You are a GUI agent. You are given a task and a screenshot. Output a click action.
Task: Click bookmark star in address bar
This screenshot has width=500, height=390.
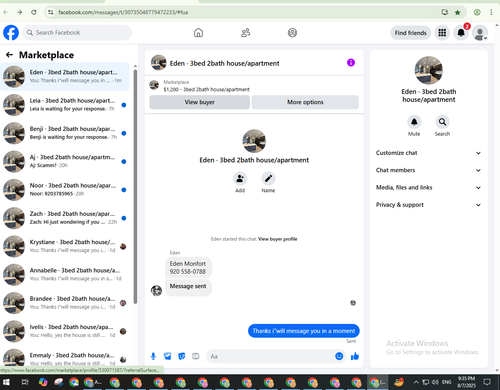(457, 12)
